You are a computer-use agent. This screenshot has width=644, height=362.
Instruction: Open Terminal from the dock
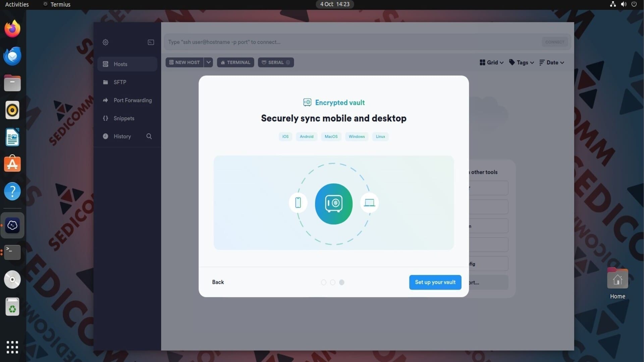[12, 252]
